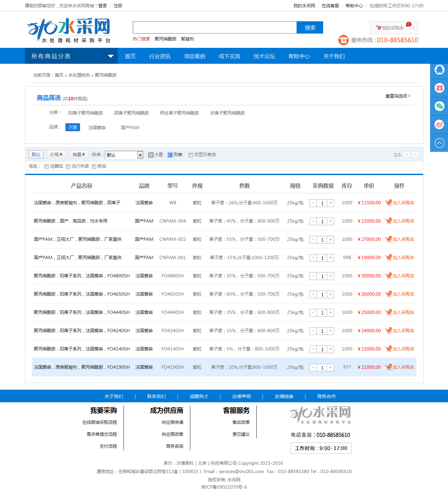
Task: Add FO4190SH to purchase cart
Action: tap(400, 367)
